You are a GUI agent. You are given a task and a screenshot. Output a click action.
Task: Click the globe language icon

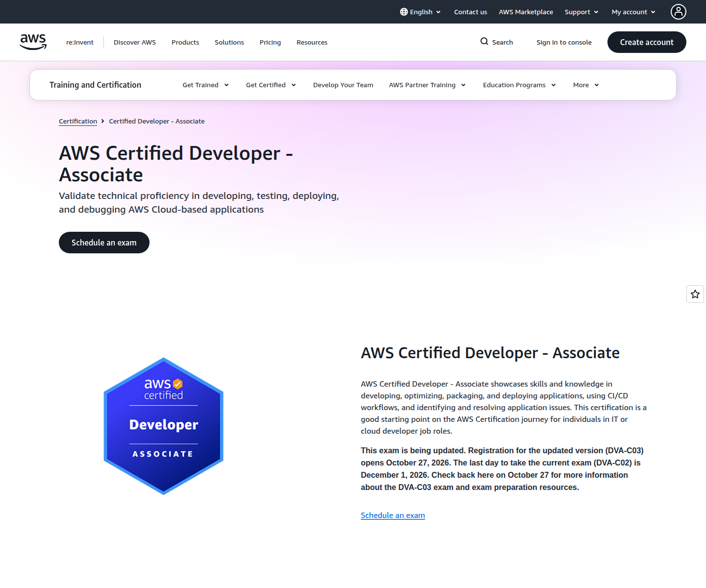pos(404,12)
